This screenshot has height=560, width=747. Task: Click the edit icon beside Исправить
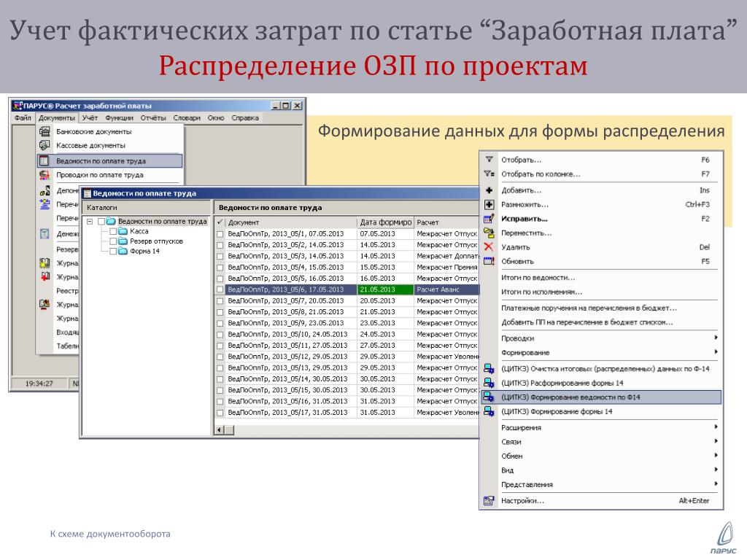coord(489,219)
